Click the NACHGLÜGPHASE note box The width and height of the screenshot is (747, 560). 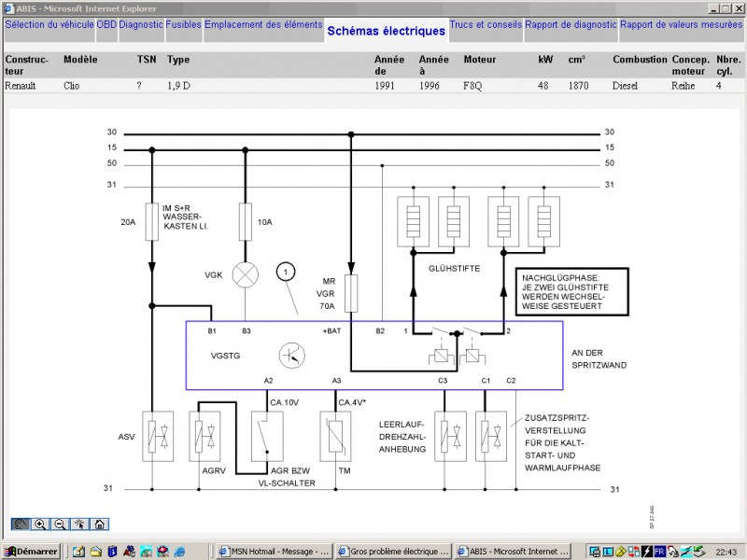coord(572,291)
